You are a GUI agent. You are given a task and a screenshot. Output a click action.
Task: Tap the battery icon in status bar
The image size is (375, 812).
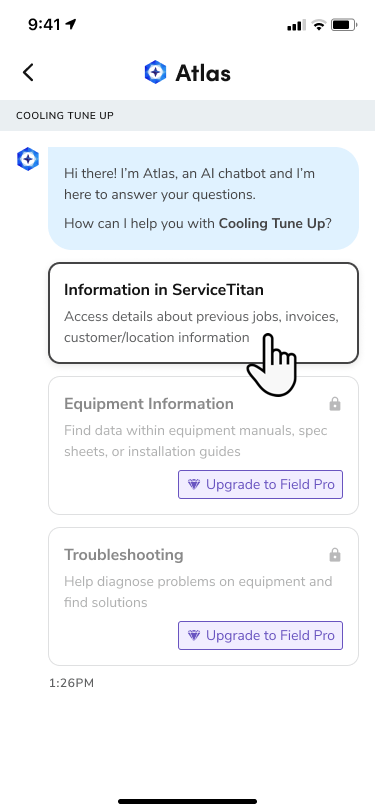coord(343,24)
